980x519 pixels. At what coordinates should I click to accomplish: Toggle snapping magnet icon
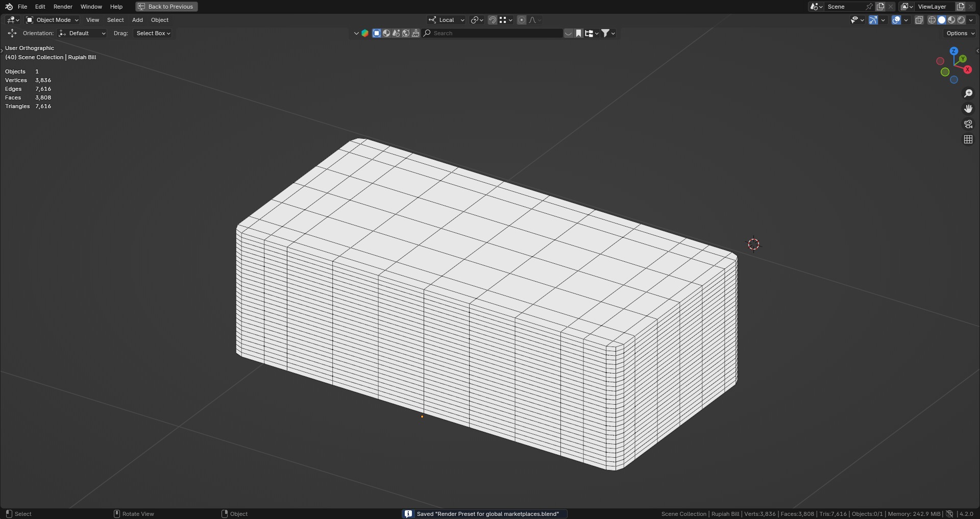(x=493, y=20)
